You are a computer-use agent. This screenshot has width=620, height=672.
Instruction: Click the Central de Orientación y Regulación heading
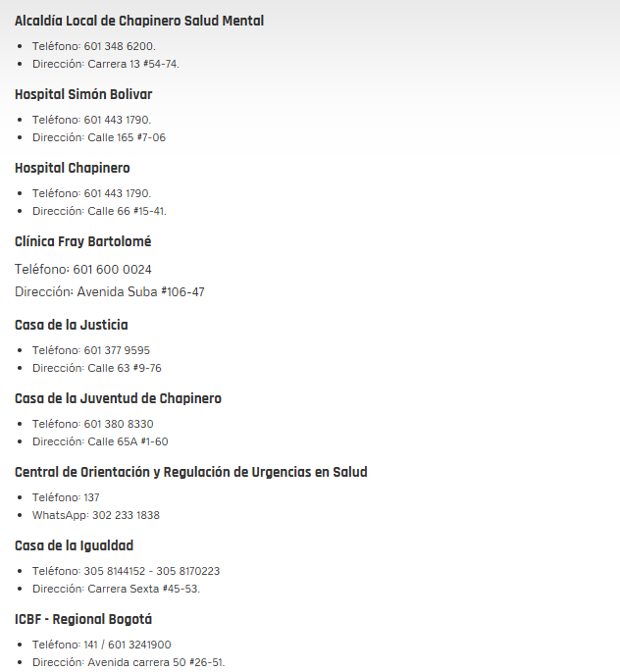(x=191, y=472)
